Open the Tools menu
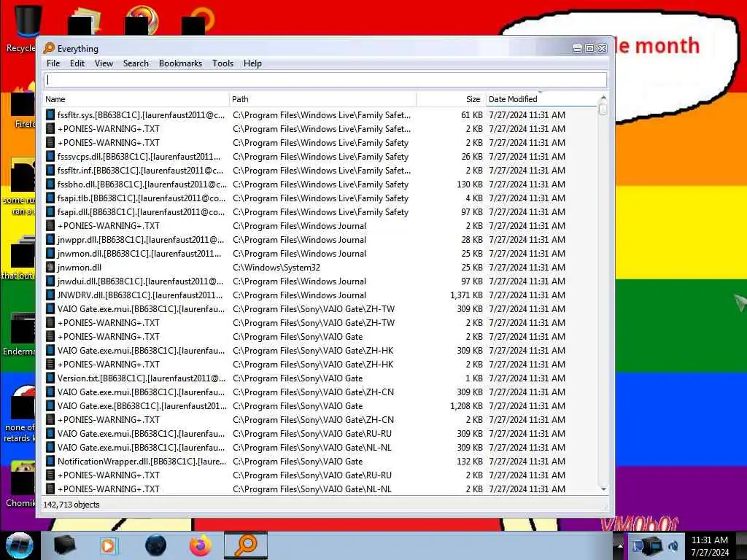This screenshot has height=560, width=747. [x=222, y=63]
